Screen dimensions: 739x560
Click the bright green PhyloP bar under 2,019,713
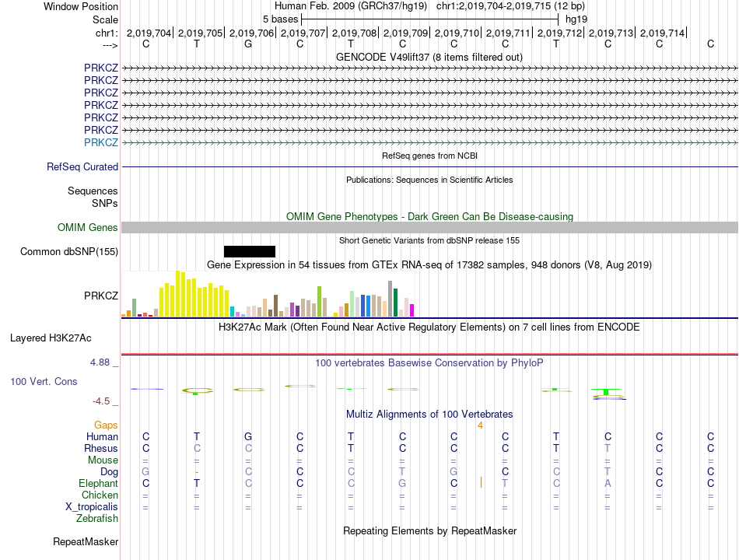click(x=606, y=392)
